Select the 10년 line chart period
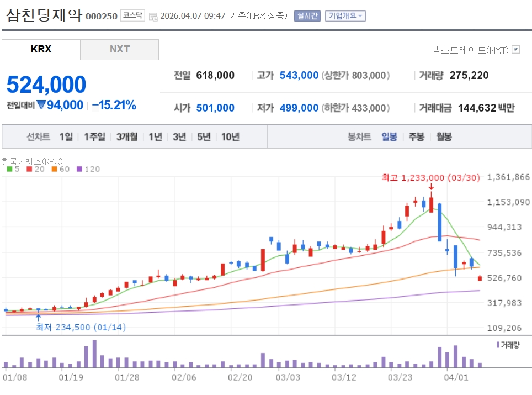 pos(230,137)
